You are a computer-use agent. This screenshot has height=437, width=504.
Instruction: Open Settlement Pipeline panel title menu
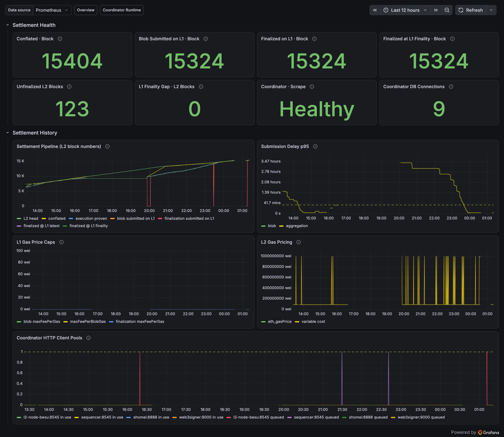click(59, 146)
